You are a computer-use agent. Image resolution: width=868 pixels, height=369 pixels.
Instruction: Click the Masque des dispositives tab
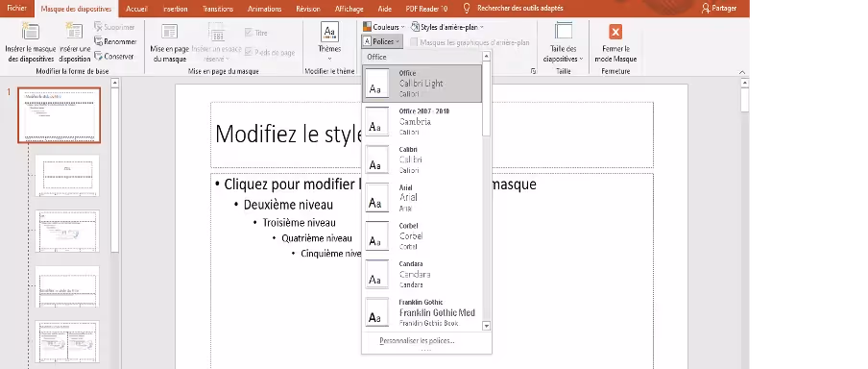pyautogui.click(x=77, y=9)
